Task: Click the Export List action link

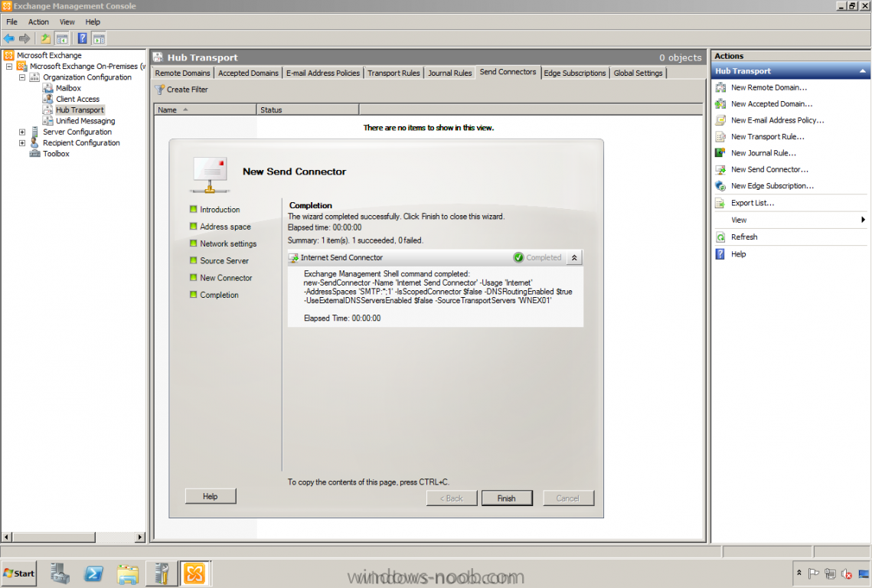Action: (753, 203)
